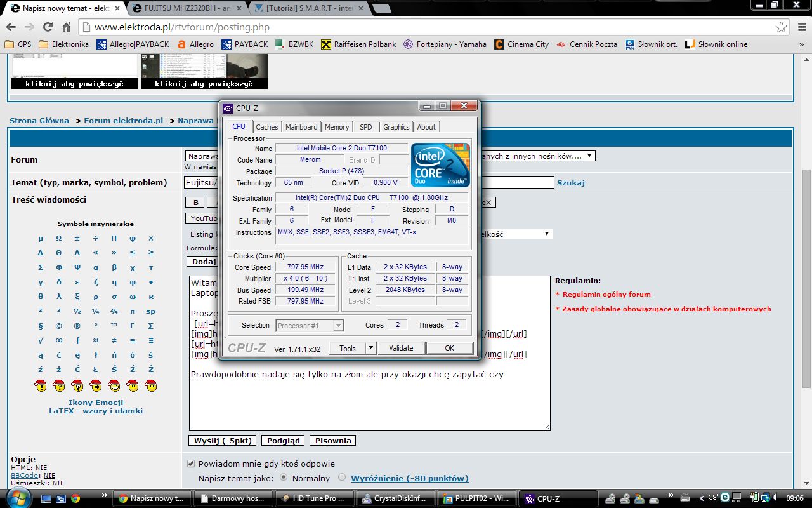Bookmark this page with the star icon
Viewport: 812px width, 508px height.
pos(782,27)
